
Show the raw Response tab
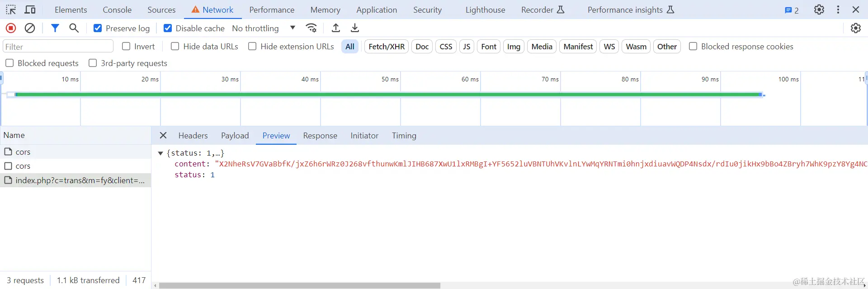coord(320,135)
